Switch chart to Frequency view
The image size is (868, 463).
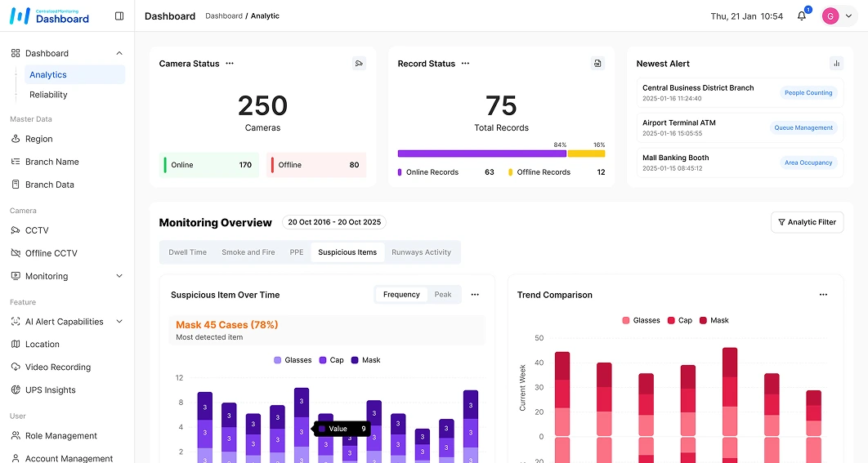[x=401, y=295]
